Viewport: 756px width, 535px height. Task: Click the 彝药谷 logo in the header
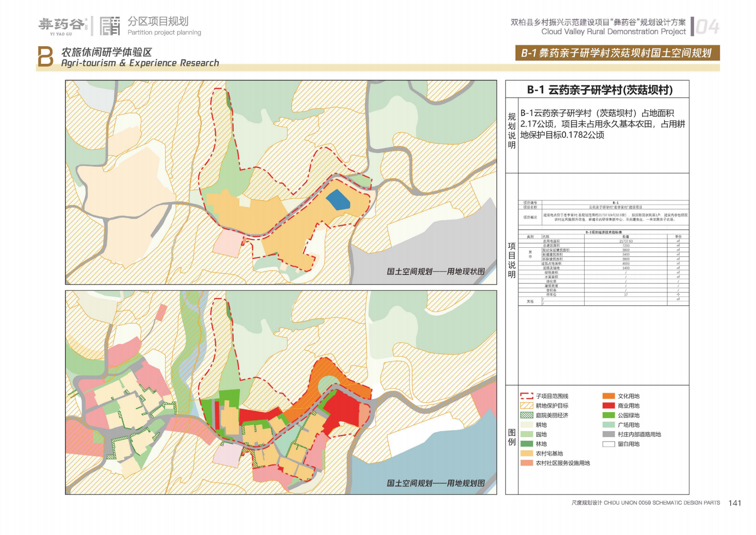pyautogui.click(x=62, y=25)
